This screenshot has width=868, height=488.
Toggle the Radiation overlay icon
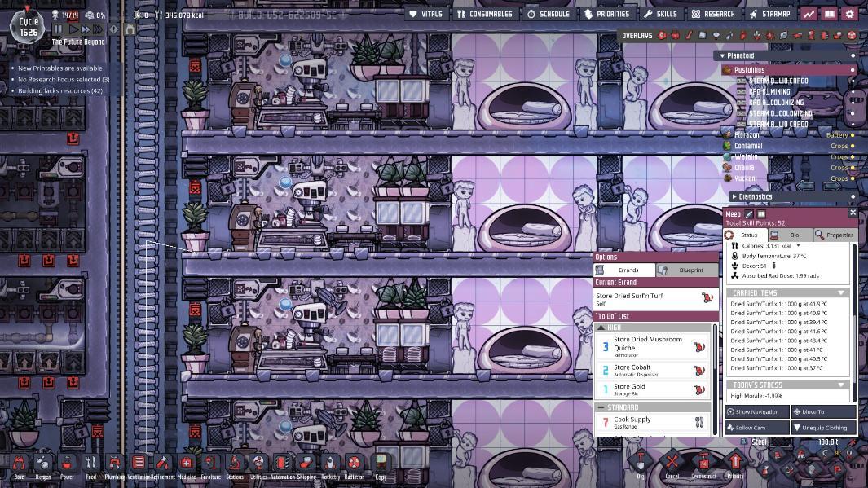pyautogui.click(x=852, y=35)
